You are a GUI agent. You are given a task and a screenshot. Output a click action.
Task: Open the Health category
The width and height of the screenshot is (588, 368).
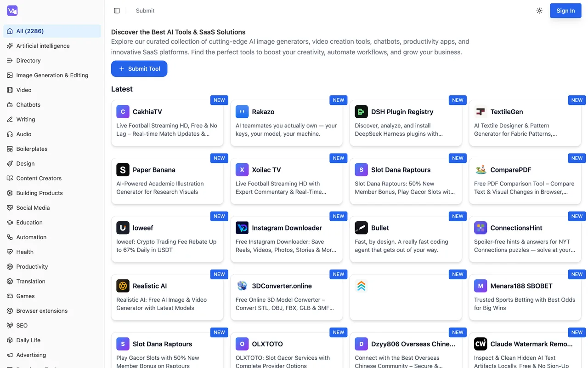52,252
